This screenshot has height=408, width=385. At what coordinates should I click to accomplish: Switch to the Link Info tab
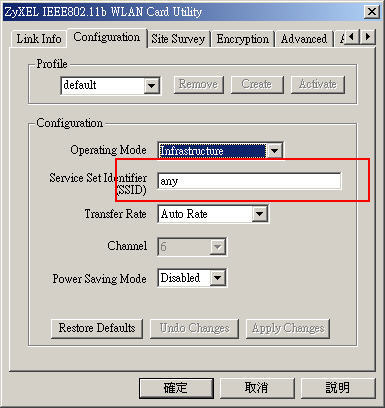(39, 39)
